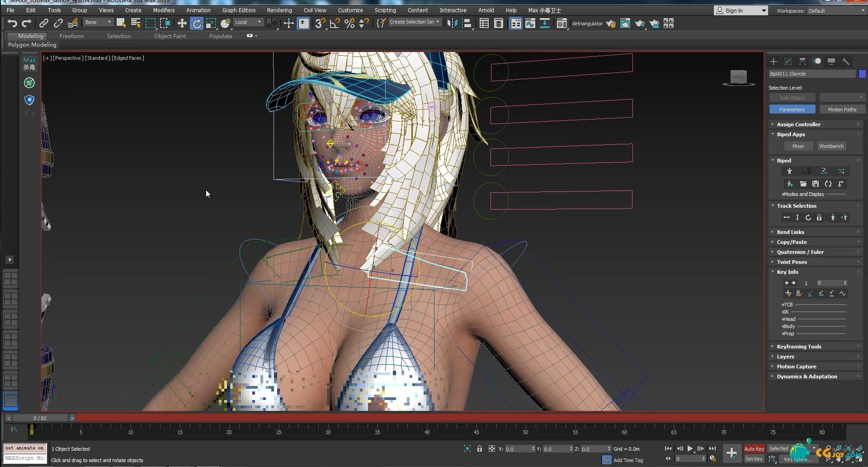Toggle Set Key mode
The height and width of the screenshot is (467, 868).
754,459
